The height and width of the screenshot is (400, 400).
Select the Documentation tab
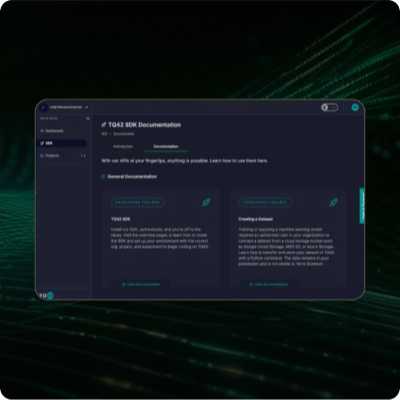coord(166,146)
